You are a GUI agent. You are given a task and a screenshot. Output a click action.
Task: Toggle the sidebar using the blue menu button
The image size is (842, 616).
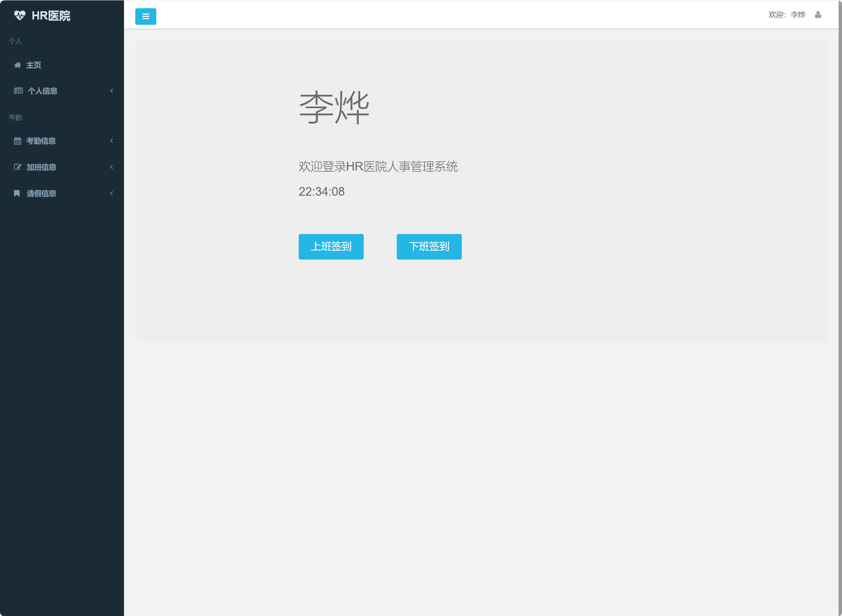[x=145, y=16]
